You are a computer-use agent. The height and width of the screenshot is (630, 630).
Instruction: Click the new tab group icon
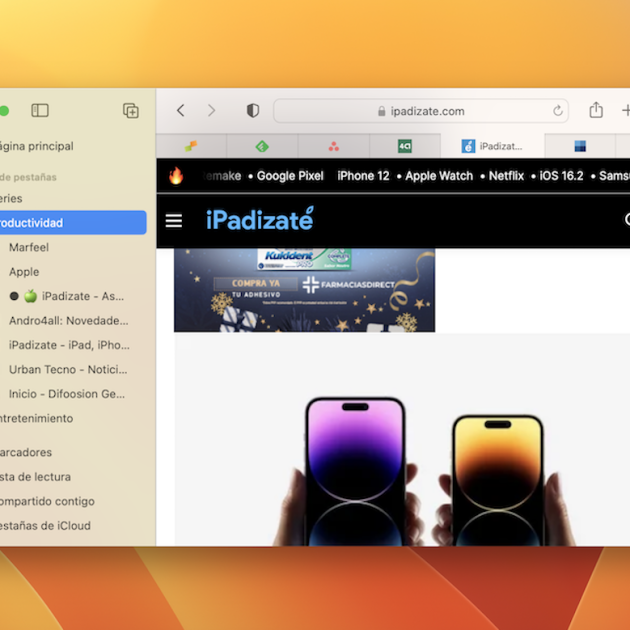pyautogui.click(x=130, y=110)
